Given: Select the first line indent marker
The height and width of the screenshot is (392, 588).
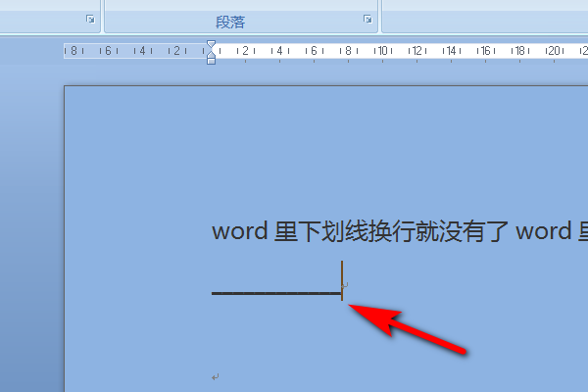Looking at the screenshot, I should click(x=211, y=44).
